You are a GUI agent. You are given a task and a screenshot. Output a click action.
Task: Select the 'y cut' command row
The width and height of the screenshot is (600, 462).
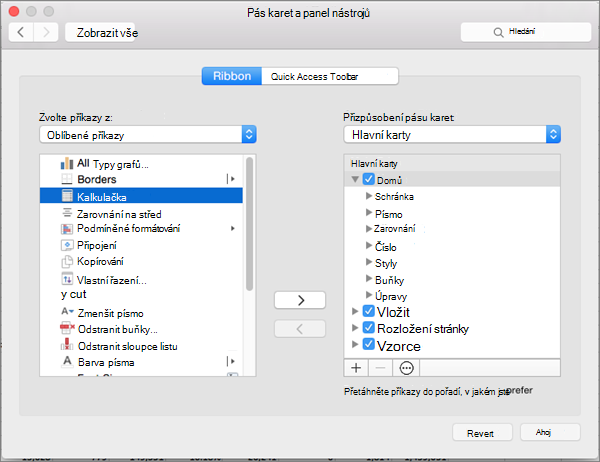(x=141, y=294)
